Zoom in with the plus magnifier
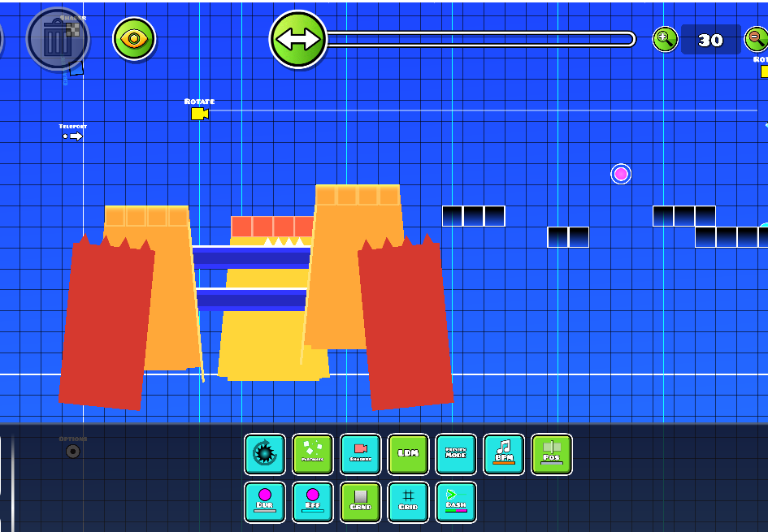The image size is (768, 532). click(x=665, y=39)
